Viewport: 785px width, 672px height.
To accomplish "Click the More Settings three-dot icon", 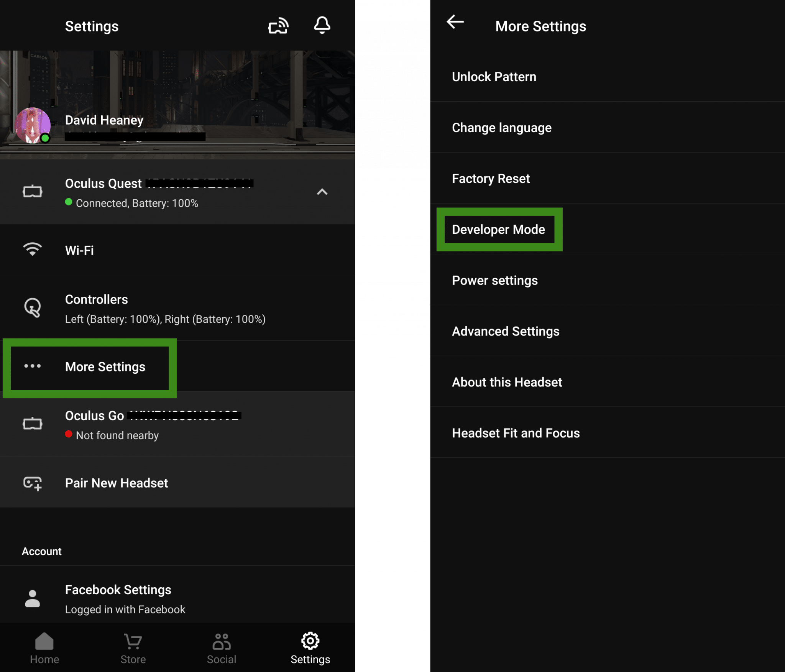I will coord(32,366).
